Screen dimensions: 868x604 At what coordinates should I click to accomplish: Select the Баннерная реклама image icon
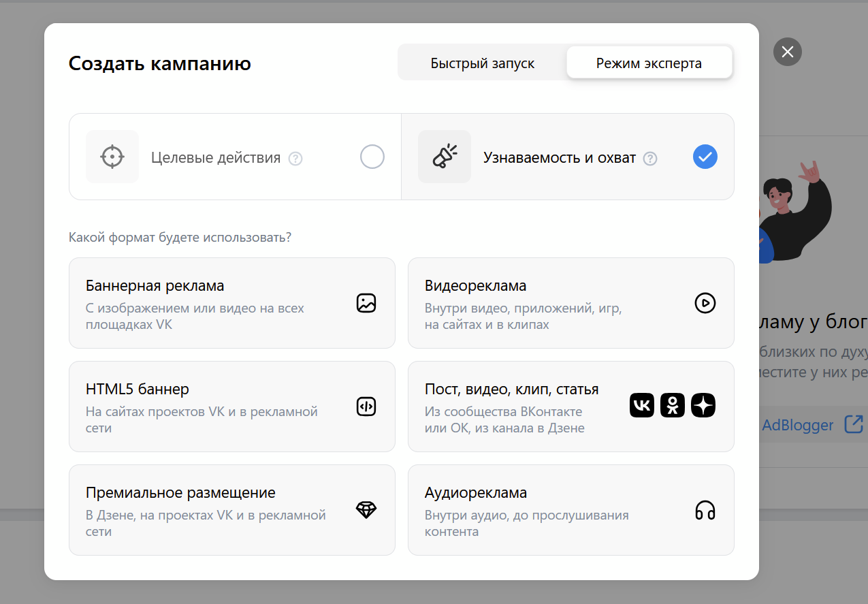pos(366,303)
